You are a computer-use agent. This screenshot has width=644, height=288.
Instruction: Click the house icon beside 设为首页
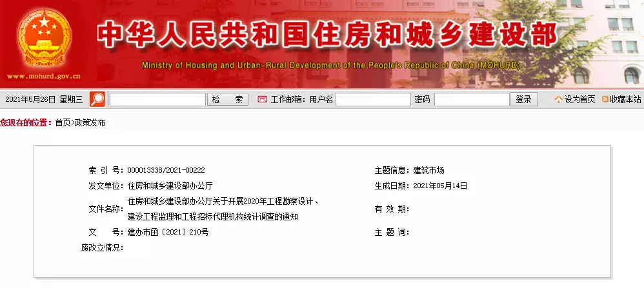click(558, 99)
